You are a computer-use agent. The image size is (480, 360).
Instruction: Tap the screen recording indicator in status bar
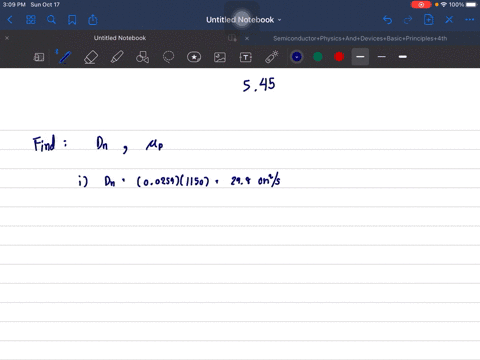click(x=421, y=5)
